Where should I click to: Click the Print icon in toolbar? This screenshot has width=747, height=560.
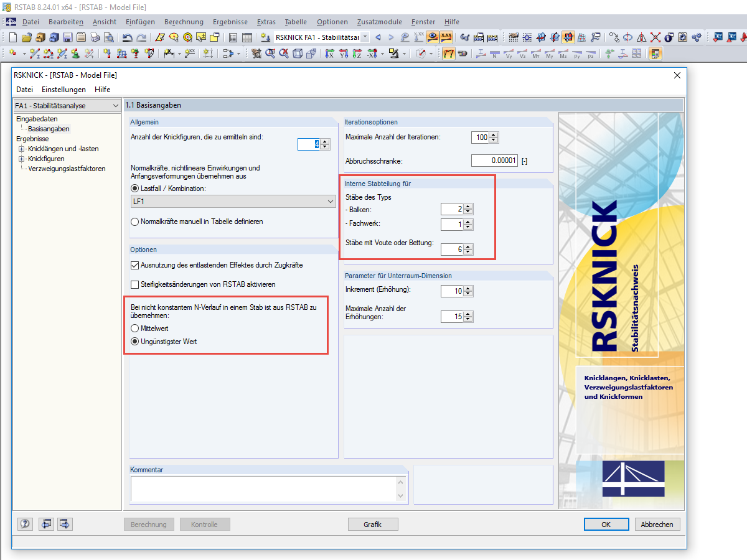95,37
